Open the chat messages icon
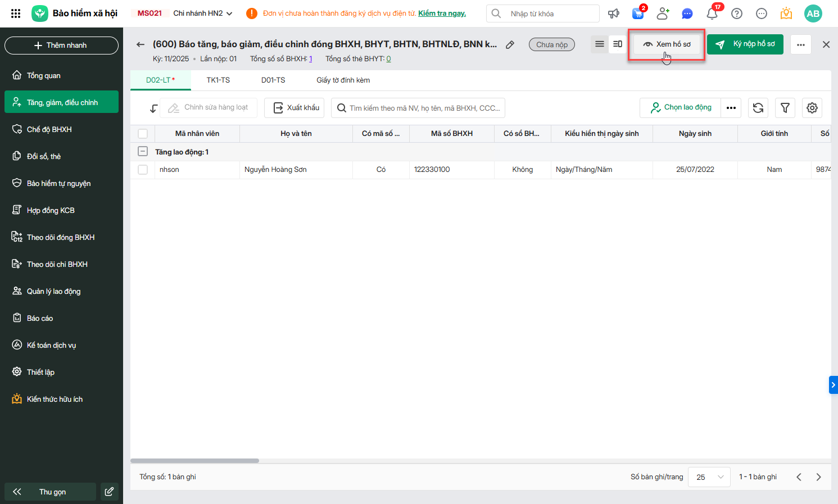Image resolution: width=838 pixels, height=504 pixels. (687, 13)
